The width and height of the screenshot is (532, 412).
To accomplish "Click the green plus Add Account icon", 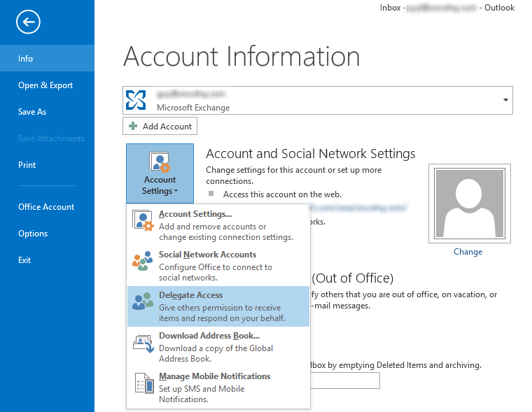I will pyautogui.click(x=133, y=126).
